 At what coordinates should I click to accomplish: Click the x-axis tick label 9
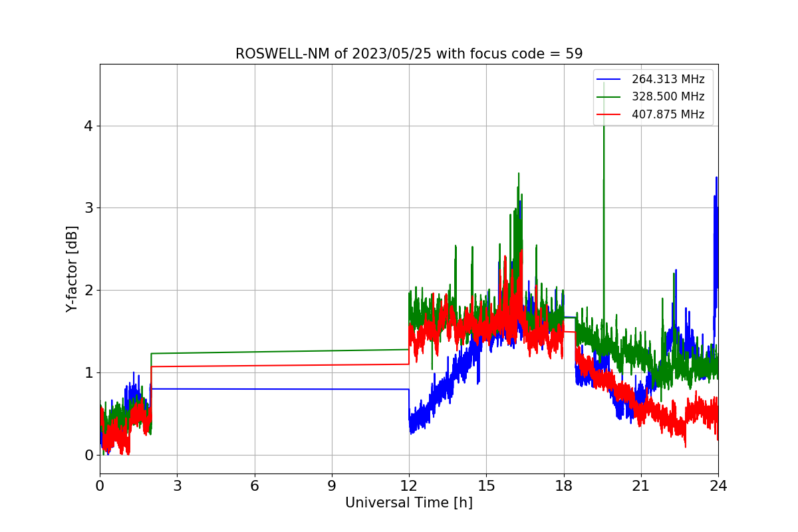332,486
